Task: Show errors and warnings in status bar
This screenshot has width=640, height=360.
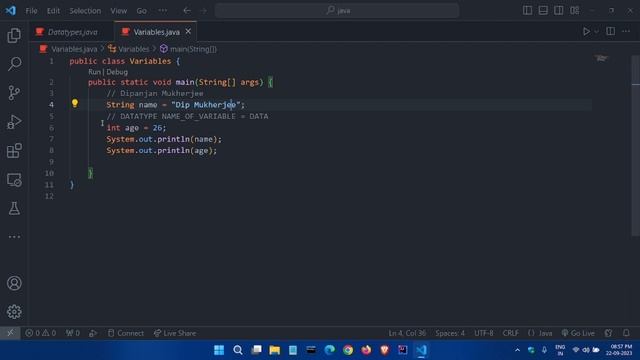Action: tap(40, 333)
